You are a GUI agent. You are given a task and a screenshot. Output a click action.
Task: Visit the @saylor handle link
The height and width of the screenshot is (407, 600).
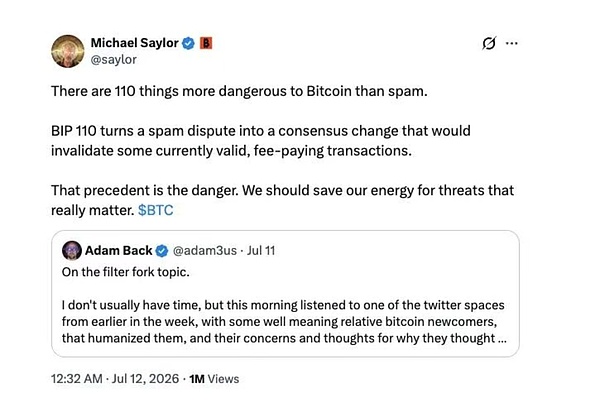click(x=114, y=60)
